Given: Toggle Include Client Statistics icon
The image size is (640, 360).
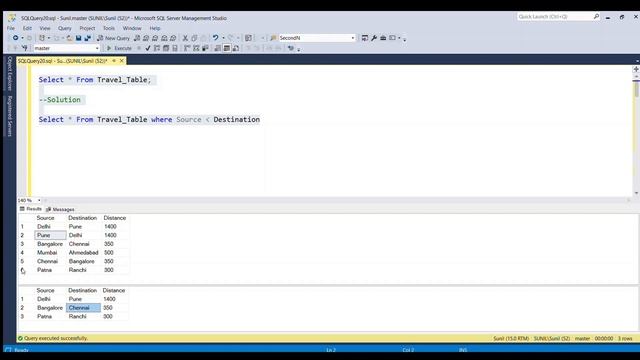Looking at the screenshot, I should [x=205, y=48].
